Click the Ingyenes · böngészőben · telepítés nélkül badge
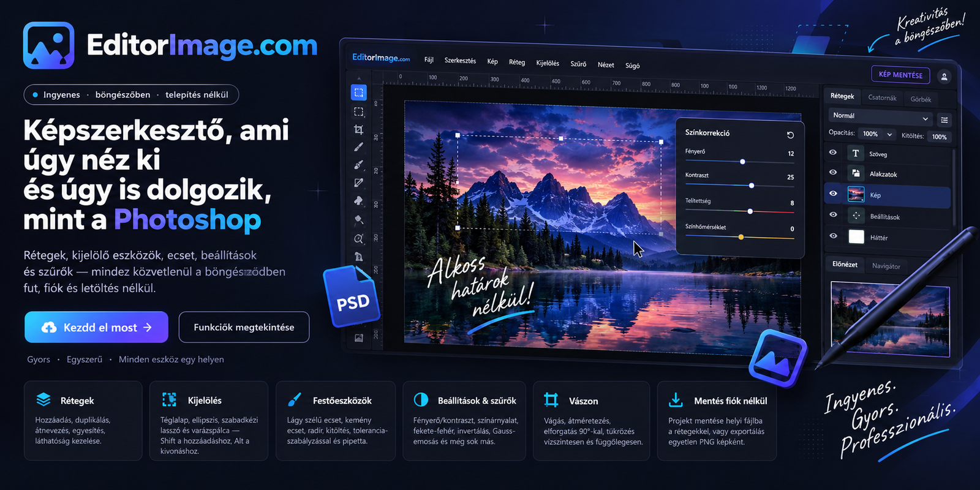 [131, 94]
